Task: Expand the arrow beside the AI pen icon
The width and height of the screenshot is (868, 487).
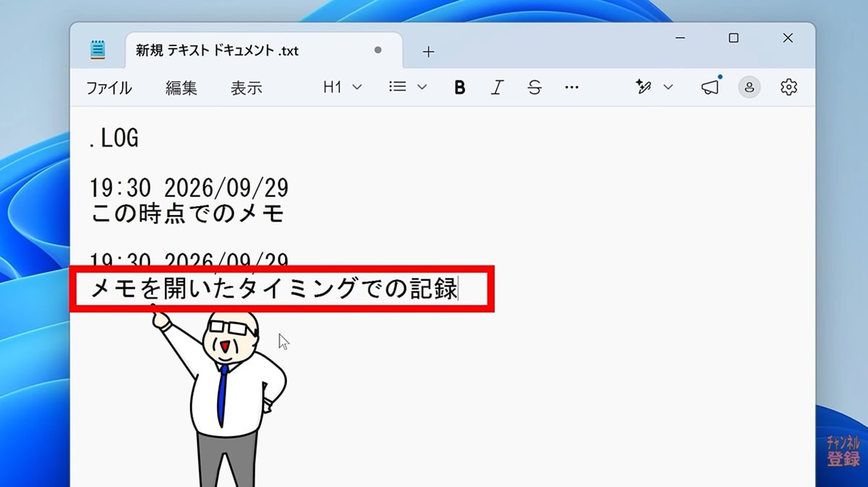Action: 668,88
